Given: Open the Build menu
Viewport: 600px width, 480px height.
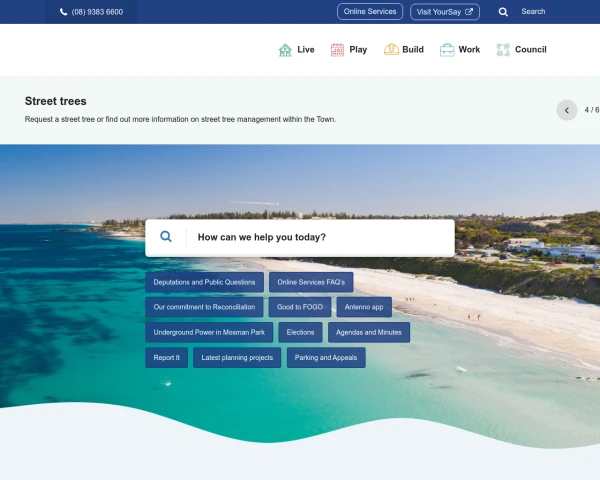Looking at the screenshot, I should click(x=412, y=49).
